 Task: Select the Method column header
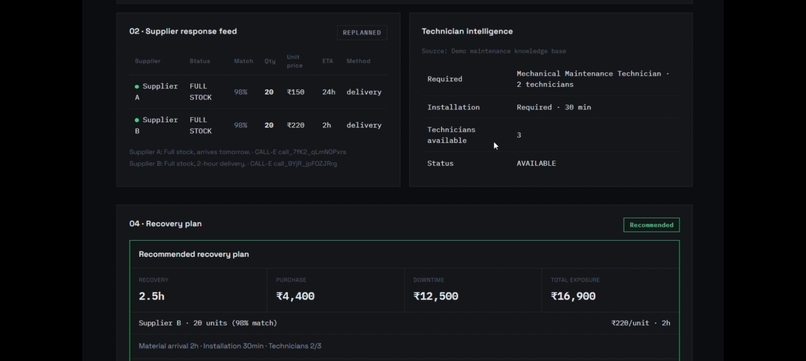tap(358, 61)
